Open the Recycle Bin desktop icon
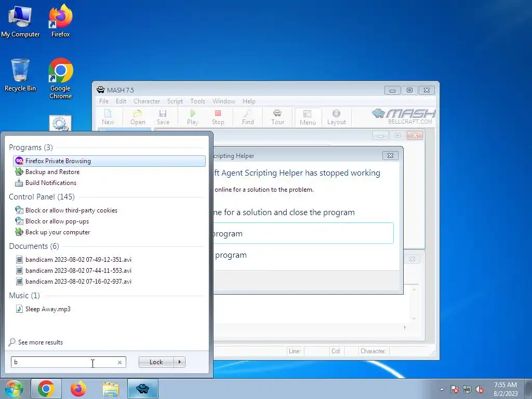The height and width of the screenshot is (399, 532). pos(20,75)
